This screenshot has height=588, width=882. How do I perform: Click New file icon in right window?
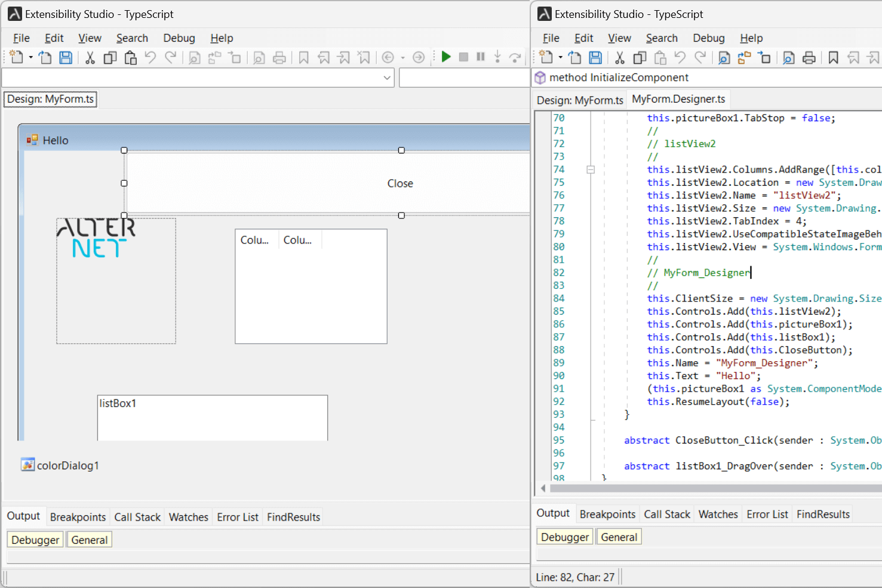[546, 57]
